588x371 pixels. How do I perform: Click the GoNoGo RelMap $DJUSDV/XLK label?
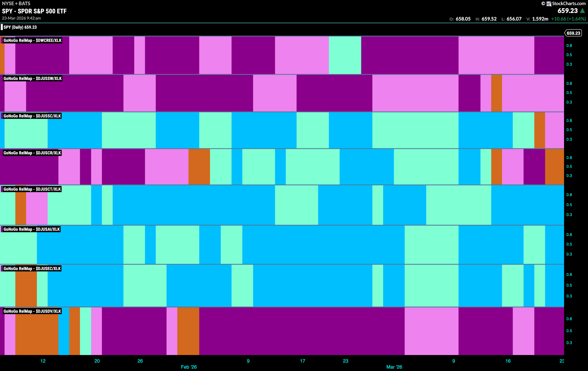coord(32,311)
